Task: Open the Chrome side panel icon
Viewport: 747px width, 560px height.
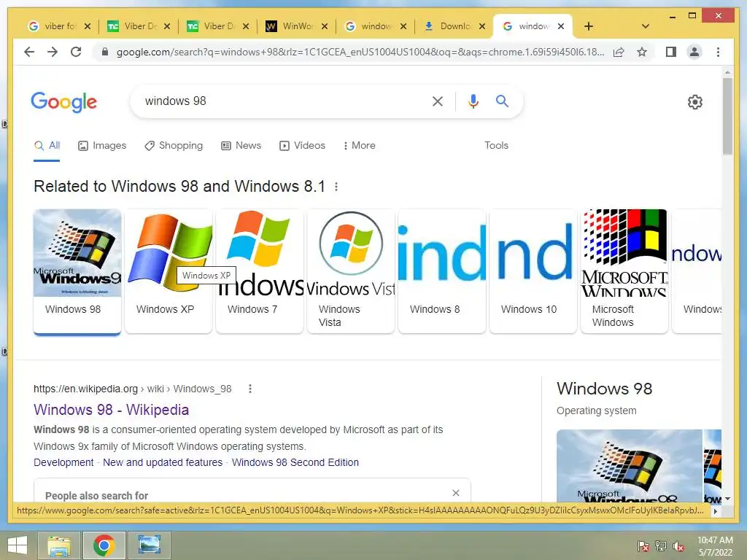Action: pyautogui.click(x=671, y=52)
